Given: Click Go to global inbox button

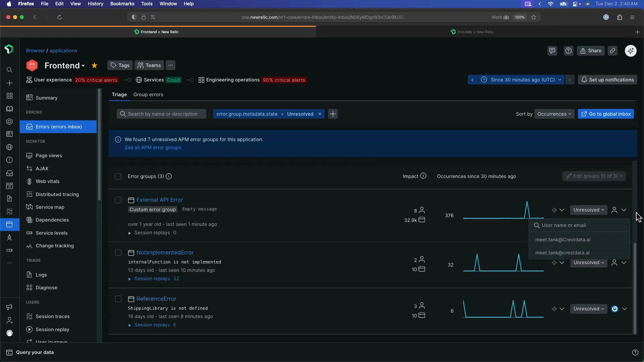Looking at the screenshot, I should (x=606, y=114).
